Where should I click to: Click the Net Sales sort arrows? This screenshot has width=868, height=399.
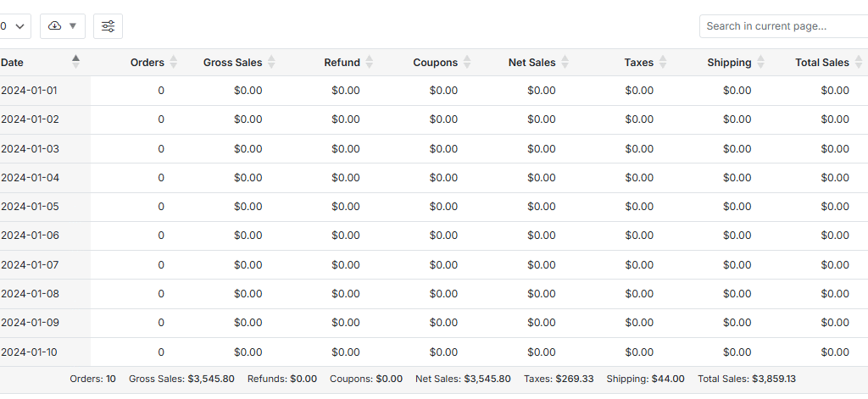565,62
